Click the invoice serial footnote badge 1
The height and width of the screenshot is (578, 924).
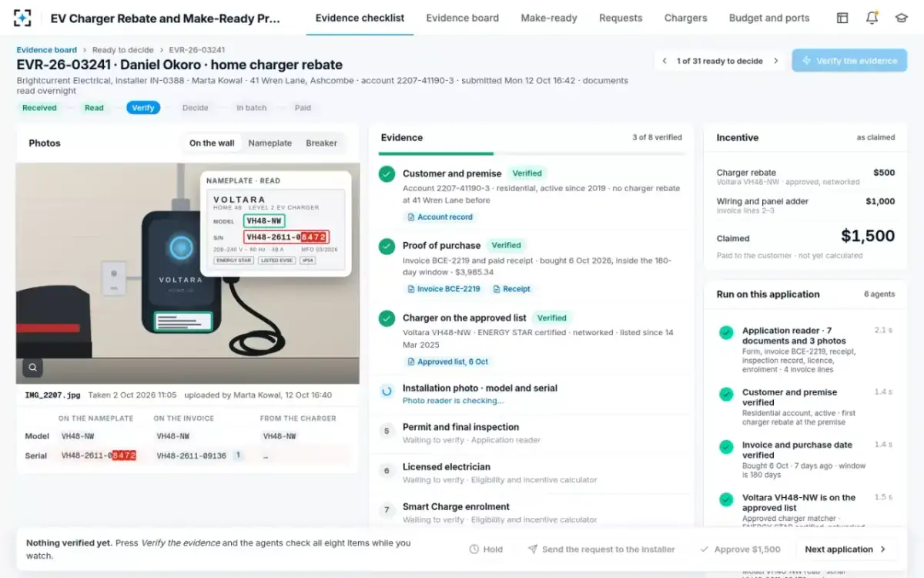click(x=238, y=455)
